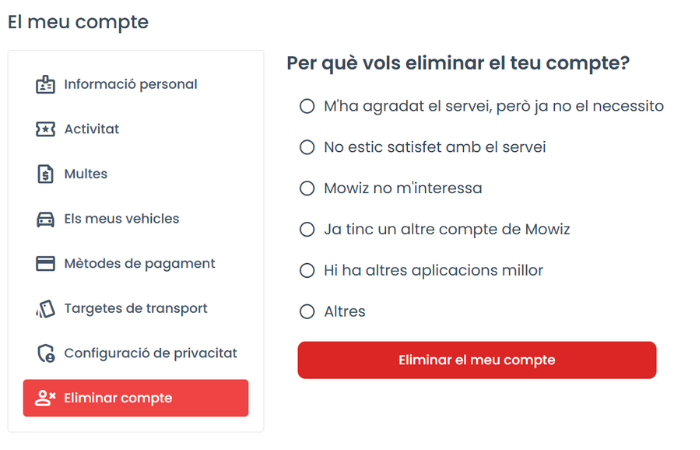This screenshot has width=700, height=450.
Task: Choose "Hi ha altres aplicacions millor" radio
Action: (x=307, y=271)
